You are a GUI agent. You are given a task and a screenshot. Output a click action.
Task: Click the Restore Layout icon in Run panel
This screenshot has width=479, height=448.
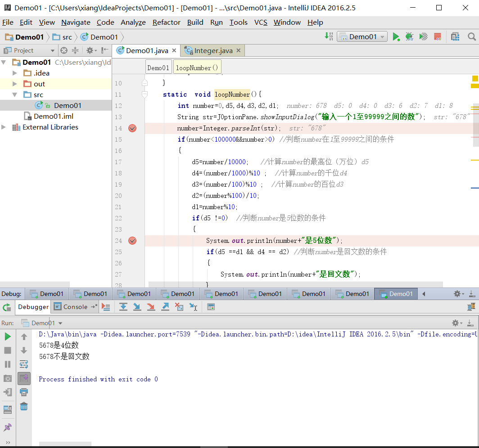click(8, 410)
